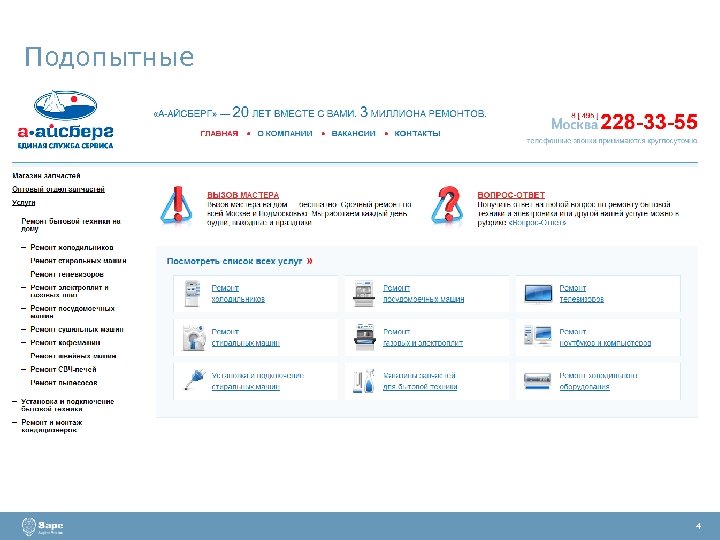This screenshot has width=720, height=540.
Task: Open the КОНТАКТЫ navigation item
Action: (x=417, y=133)
